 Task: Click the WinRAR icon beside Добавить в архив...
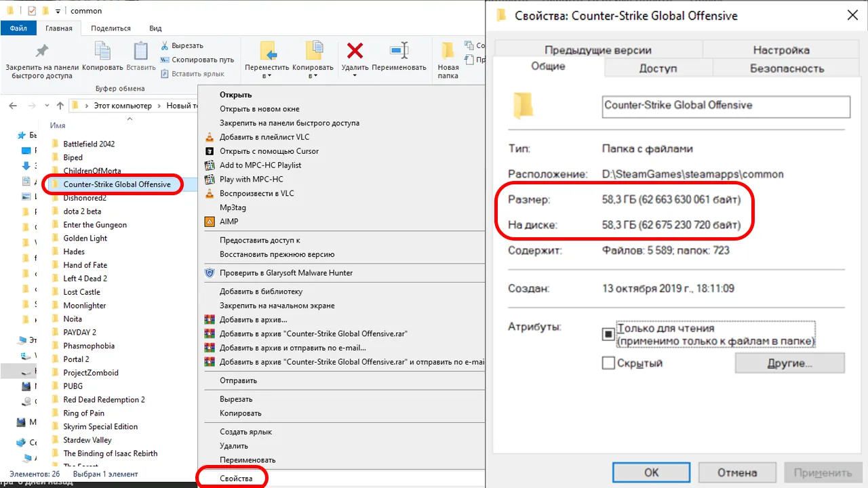[x=210, y=320]
